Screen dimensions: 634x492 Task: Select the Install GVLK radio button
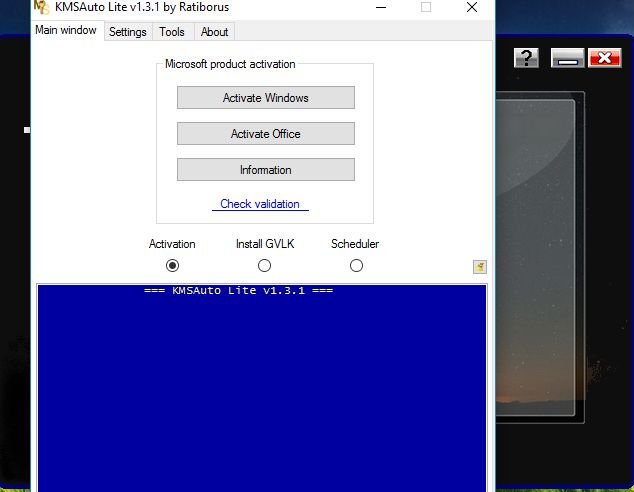264,266
